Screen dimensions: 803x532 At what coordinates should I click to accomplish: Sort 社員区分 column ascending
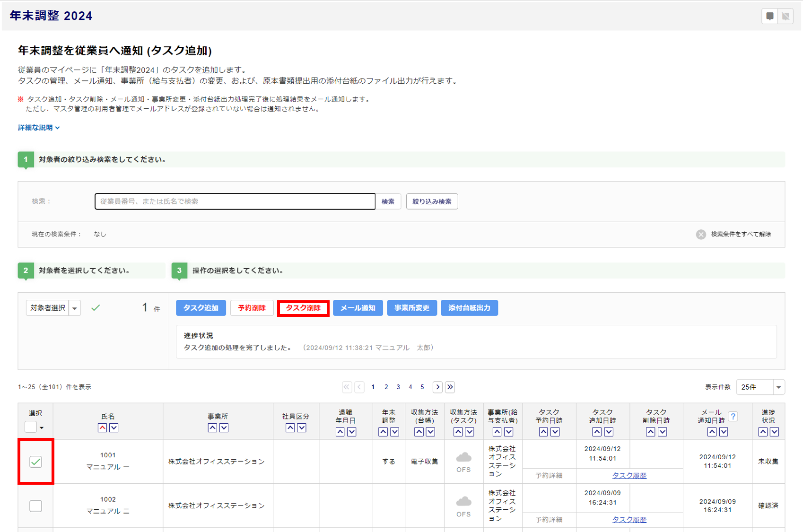[290, 427]
